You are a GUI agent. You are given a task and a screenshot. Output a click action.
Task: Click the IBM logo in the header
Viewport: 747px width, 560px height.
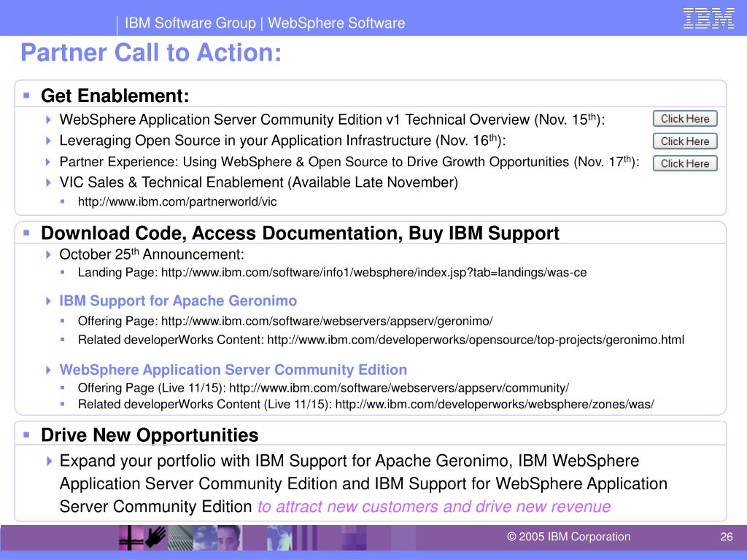point(708,18)
